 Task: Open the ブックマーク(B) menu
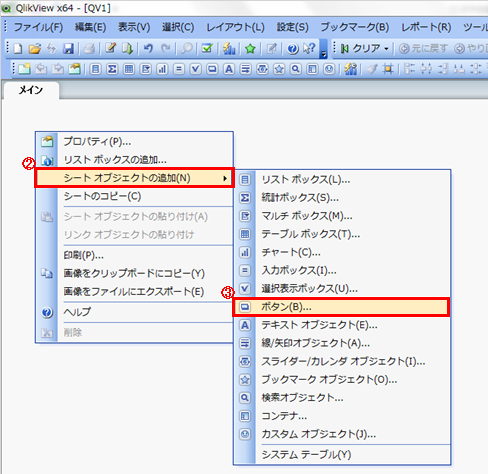[355, 27]
